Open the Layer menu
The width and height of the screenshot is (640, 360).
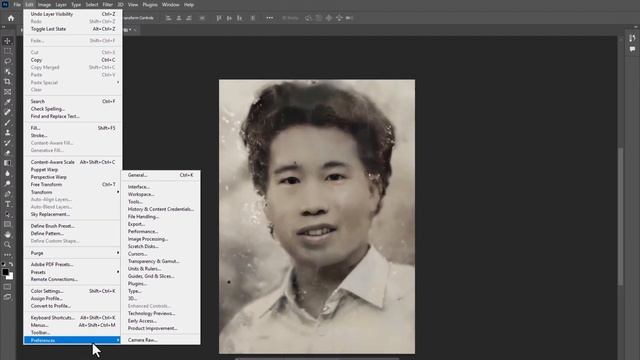(x=61, y=5)
